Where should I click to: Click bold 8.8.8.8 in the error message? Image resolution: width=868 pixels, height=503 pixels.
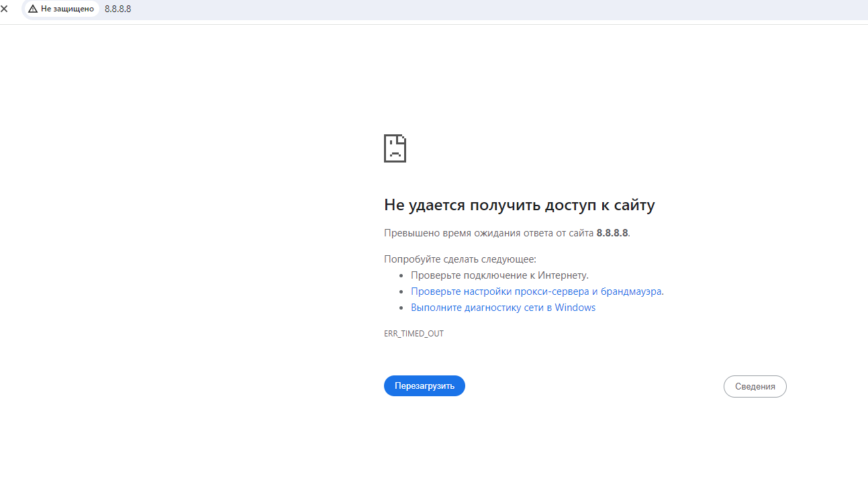(x=612, y=233)
